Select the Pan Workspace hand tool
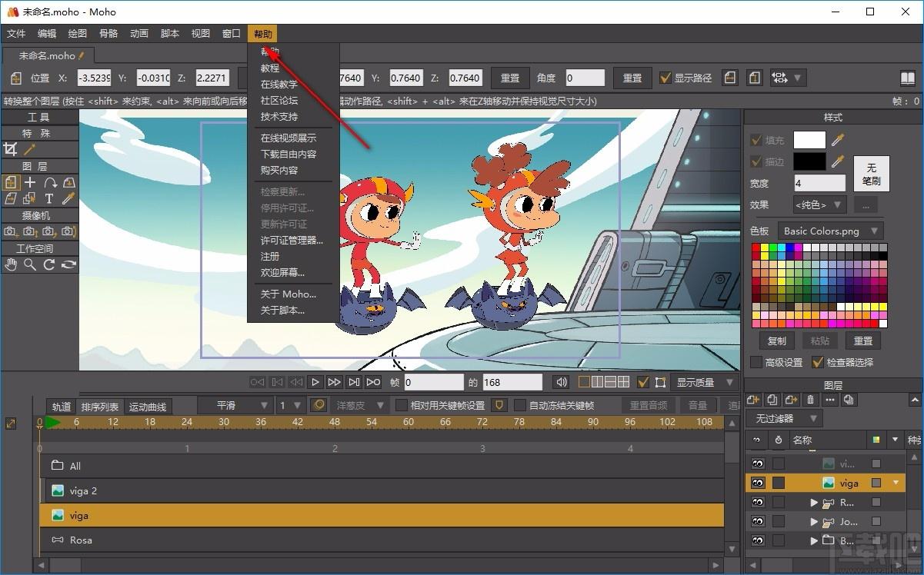The image size is (924, 575). (11, 264)
